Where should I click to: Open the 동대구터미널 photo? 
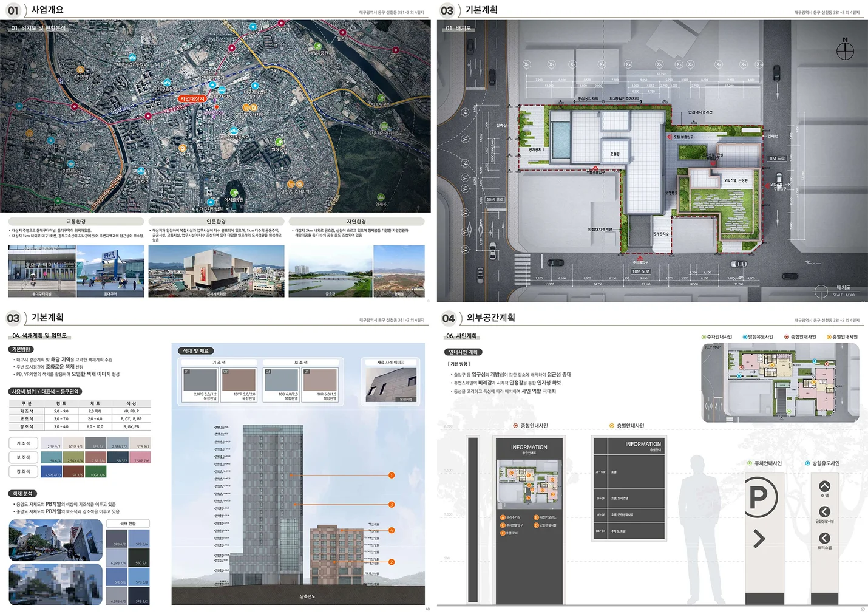coord(42,271)
